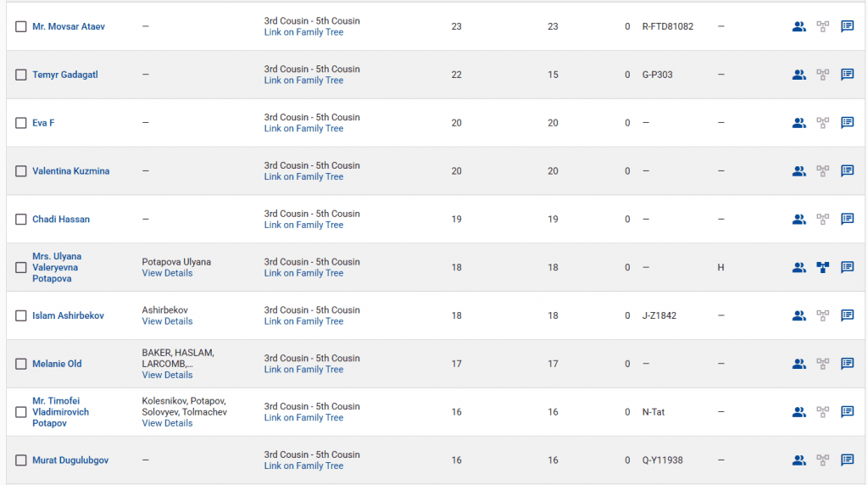Check the box for Islam Ashirbekov
Image resolution: width=868 pixels, height=485 pixels.
coord(21,315)
